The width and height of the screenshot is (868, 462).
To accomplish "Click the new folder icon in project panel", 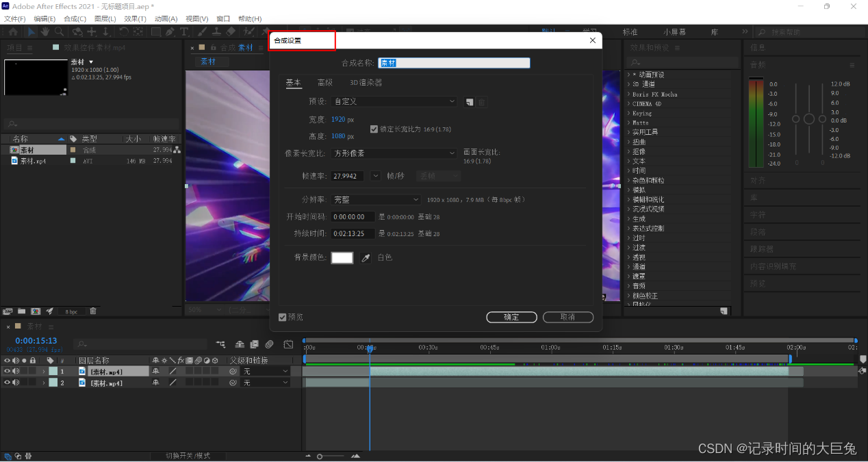I will click(x=21, y=311).
